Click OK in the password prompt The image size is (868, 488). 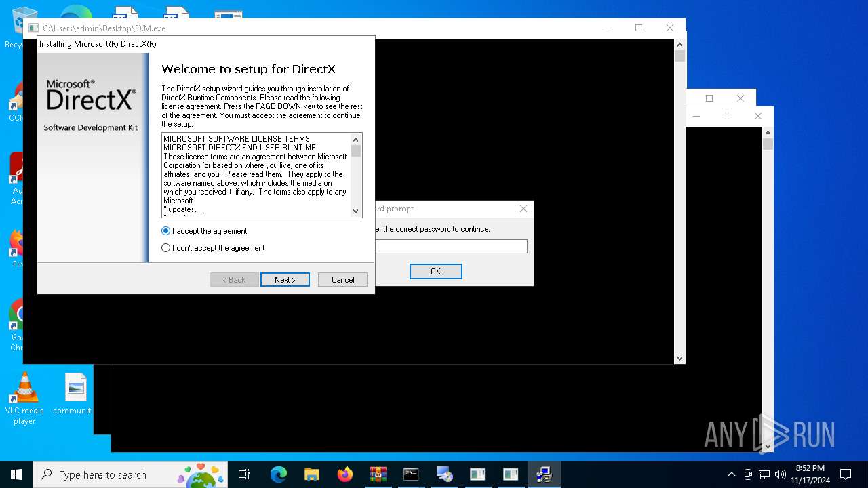click(435, 271)
